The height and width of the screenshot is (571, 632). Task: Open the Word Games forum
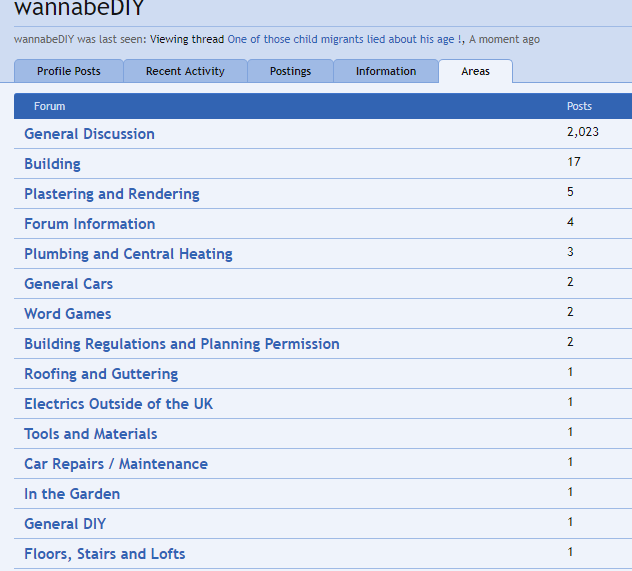point(67,314)
